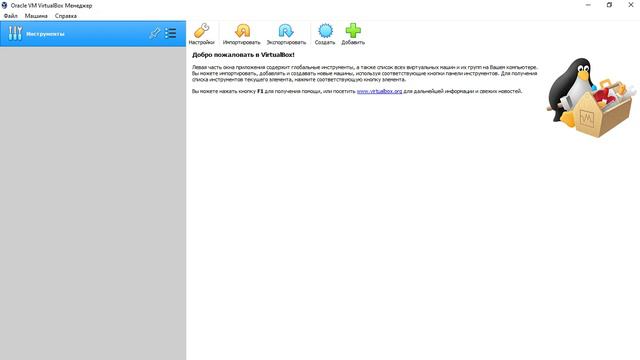This screenshot has width=640, height=360.
Task: Click the Tux toolbox welcome image
Action: point(591,98)
